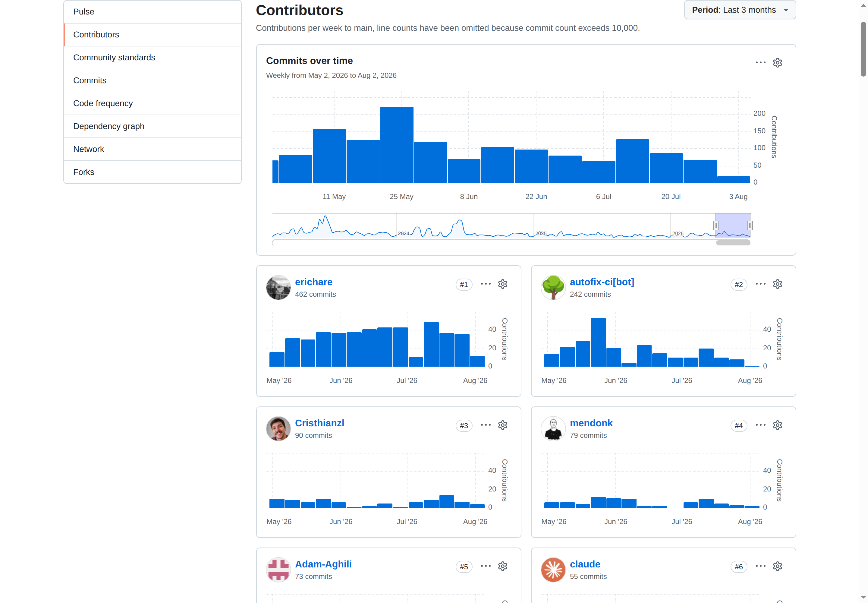Open Cristhianzl's profile link
Screen dimensions: 868x603
tap(319, 423)
